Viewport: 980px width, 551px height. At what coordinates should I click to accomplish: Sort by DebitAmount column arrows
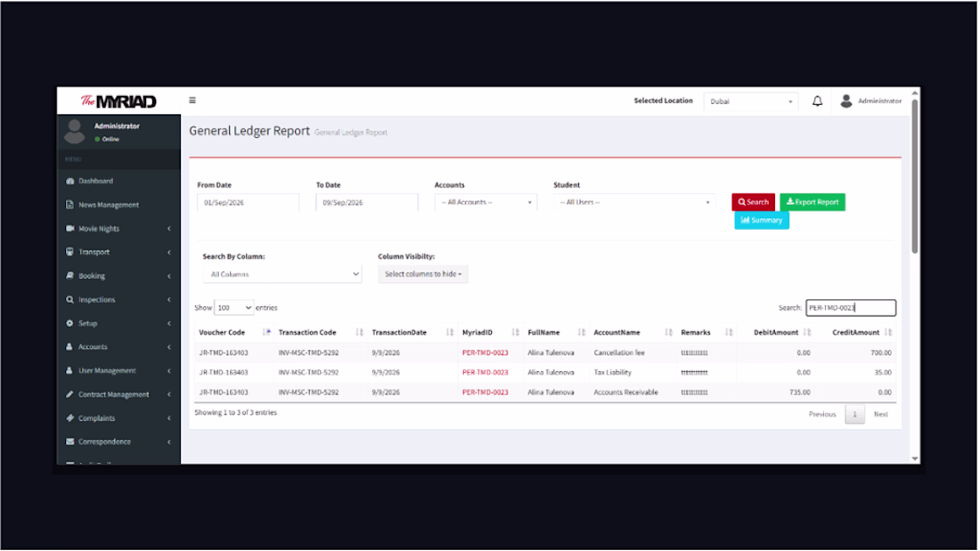[807, 332]
